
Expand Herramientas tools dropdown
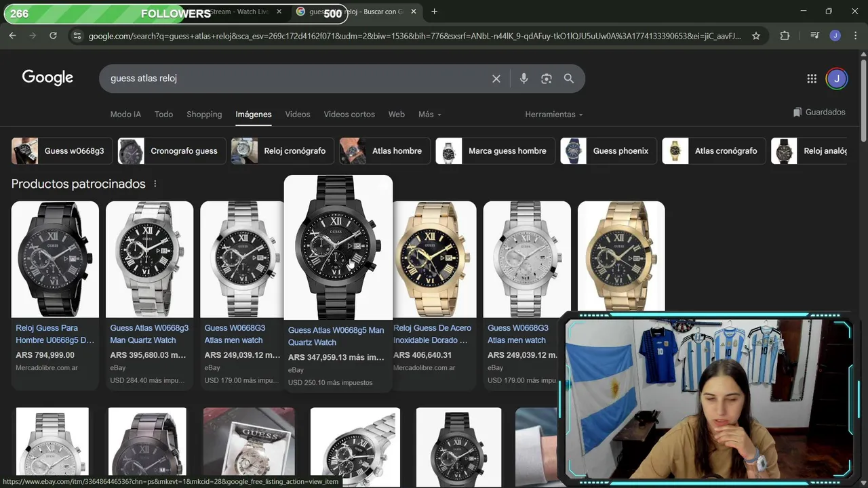tap(554, 115)
